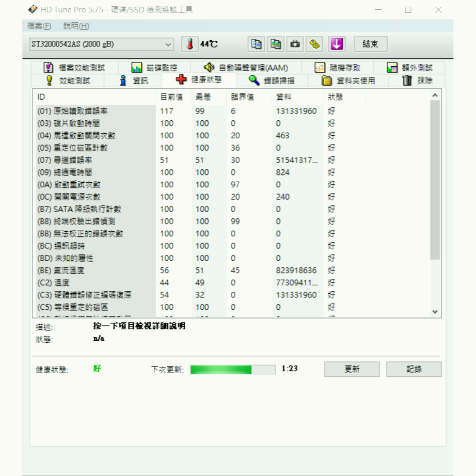This screenshot has width=476, height=476.
Task: Click the temperature thermometer icon
Action: [x=189, y=44]
